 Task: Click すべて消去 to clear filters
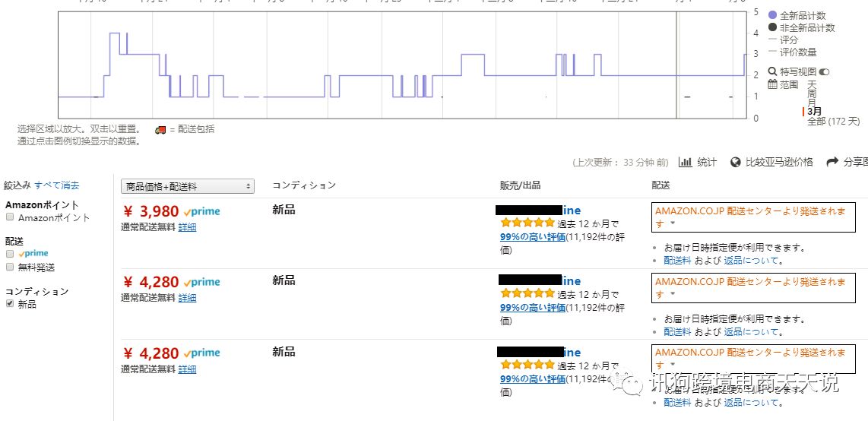click(x=56, y=185)
